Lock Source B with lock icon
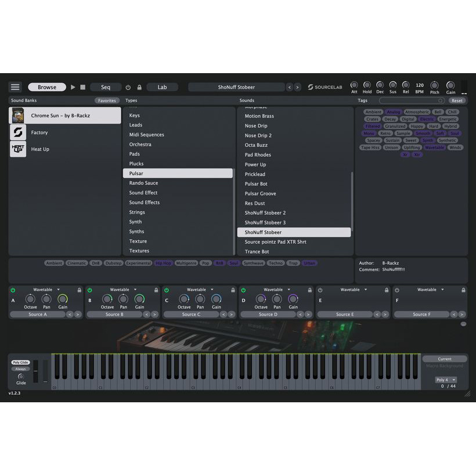 pyautogui.click(x=156, y=290)
